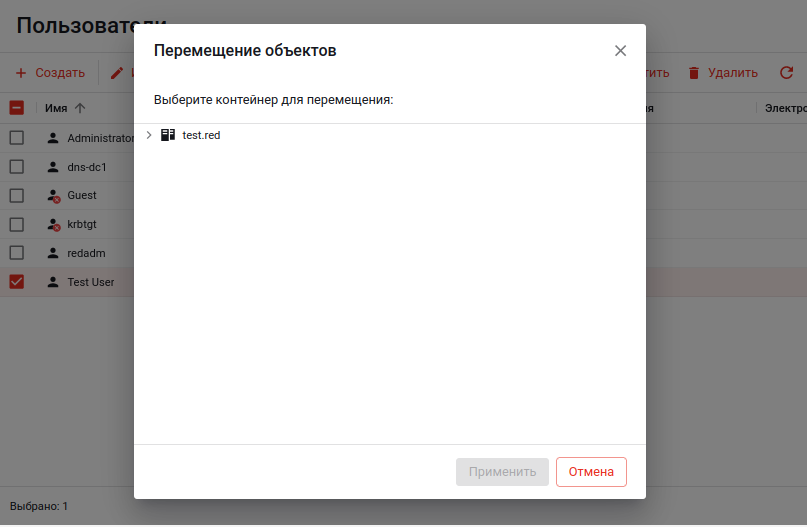807x527 pixels.
Task: Click the pencil edit icon in toolbar
Action: click(x=117, y=73)
